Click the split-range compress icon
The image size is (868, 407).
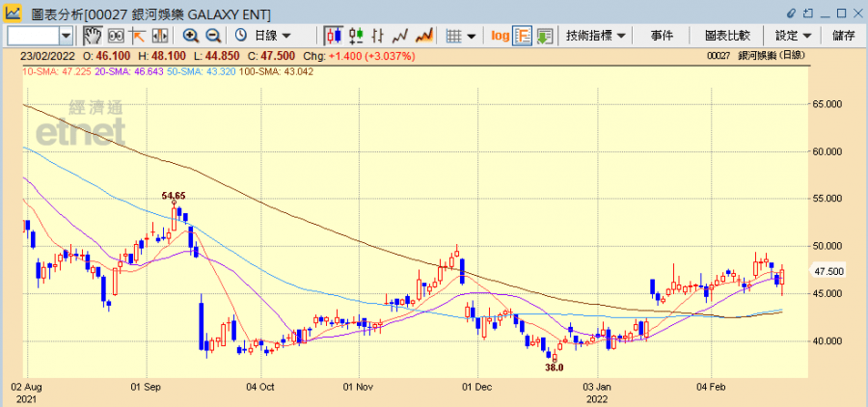[159, 36]
